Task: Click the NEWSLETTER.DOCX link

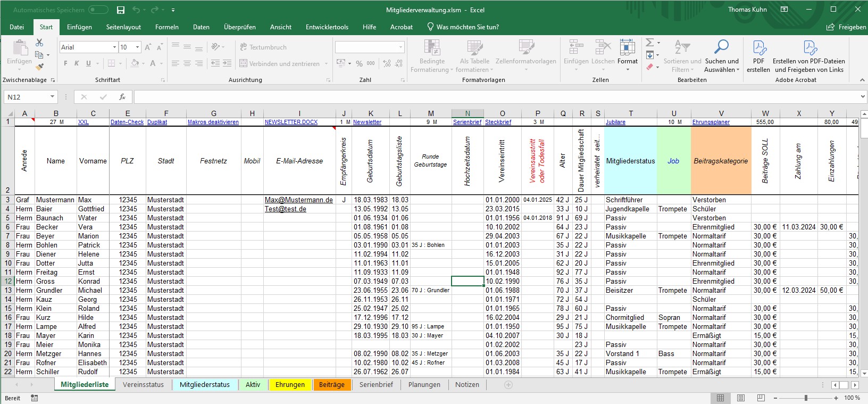Action: click(291, 122)
